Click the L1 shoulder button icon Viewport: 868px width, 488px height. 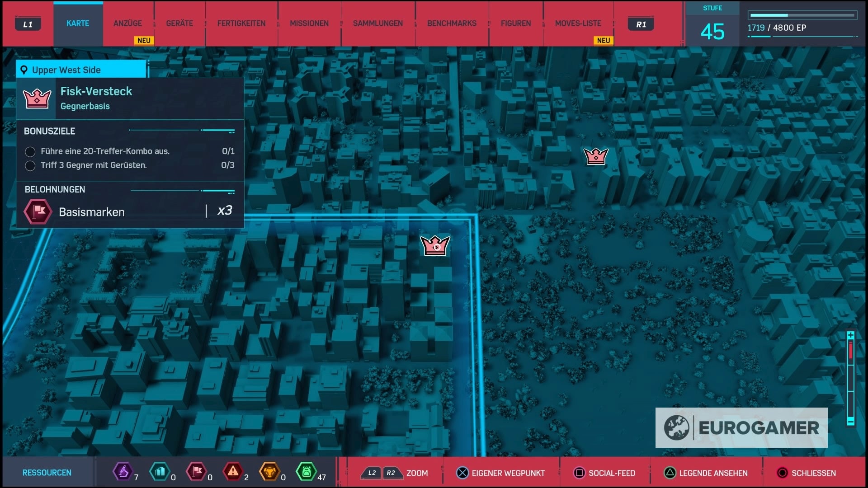[x=28, y=24]
